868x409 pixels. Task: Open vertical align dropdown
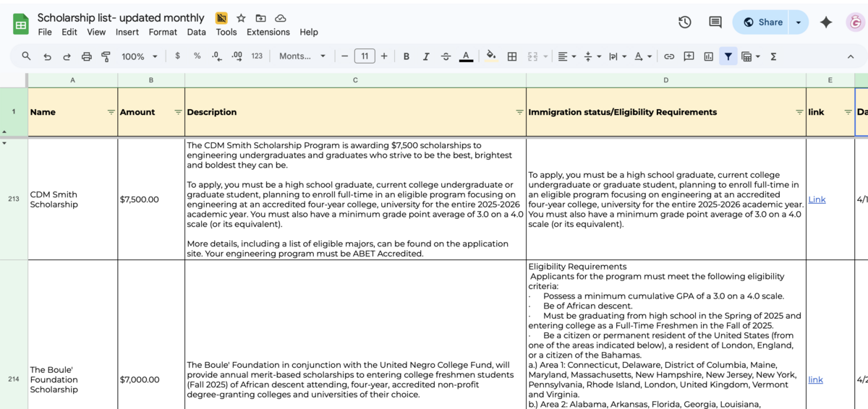coord(592,56)
